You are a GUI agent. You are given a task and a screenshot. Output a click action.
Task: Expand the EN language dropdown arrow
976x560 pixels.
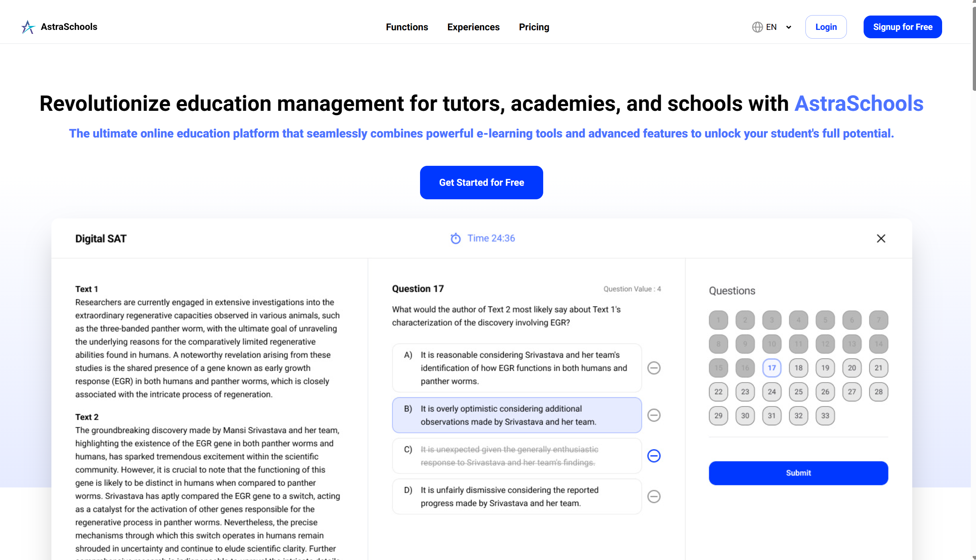coord(788,27)
